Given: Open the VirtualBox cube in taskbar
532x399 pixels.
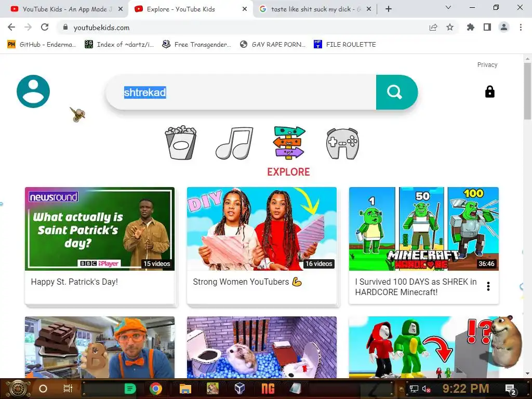Looking at the screenshot, I should coord(240,388).
